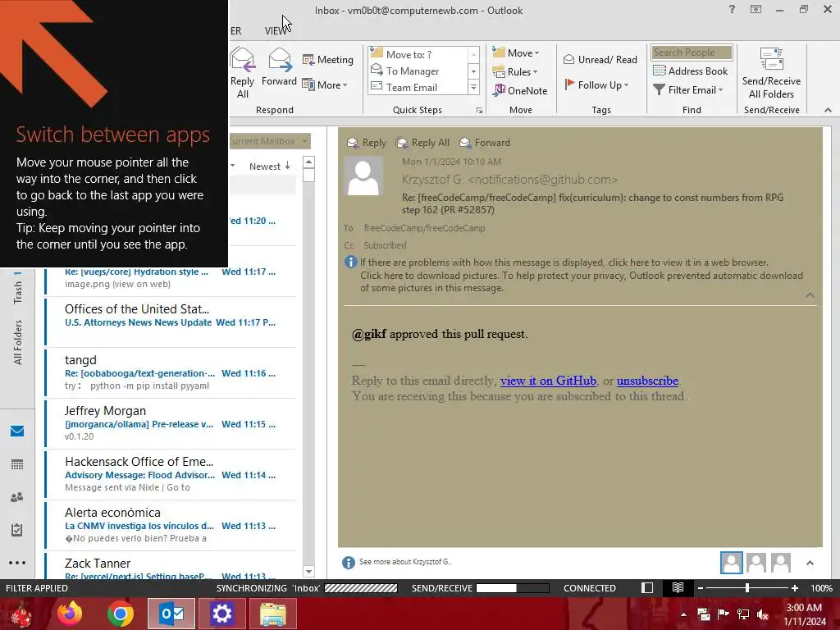Click Forward in the reading pane
840x630 pixels.
tap(485, 143)
